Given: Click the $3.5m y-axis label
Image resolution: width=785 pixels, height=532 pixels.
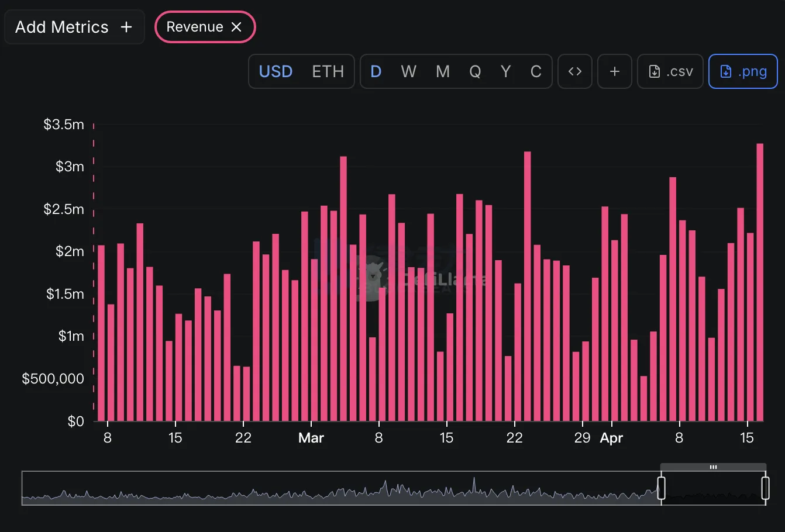Looking at the screenshot, I should [64, 125].
